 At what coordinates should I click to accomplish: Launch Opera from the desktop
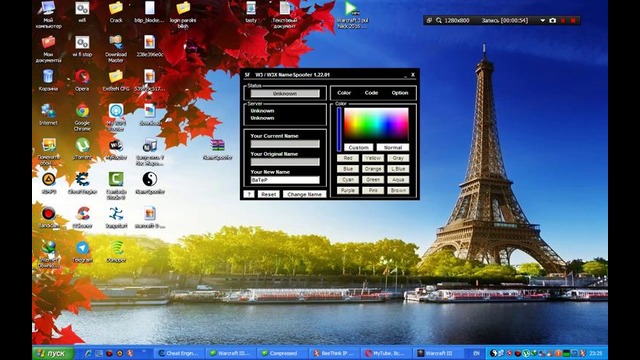click(82, 80)
